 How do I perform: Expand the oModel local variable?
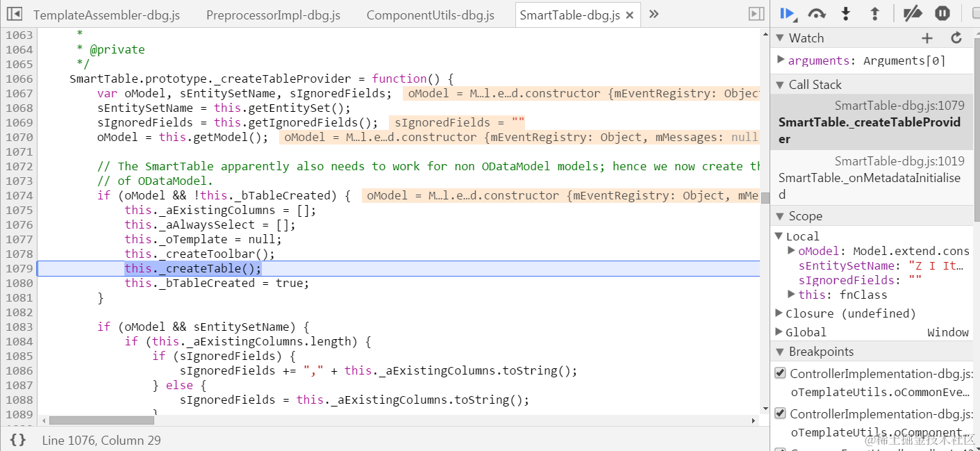(x=792, y=250)
